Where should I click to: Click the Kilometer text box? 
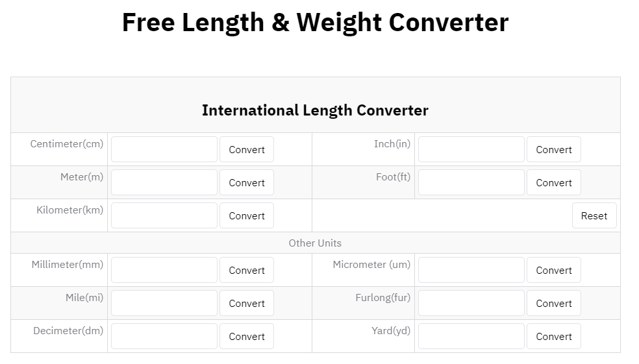click(164, 215)
